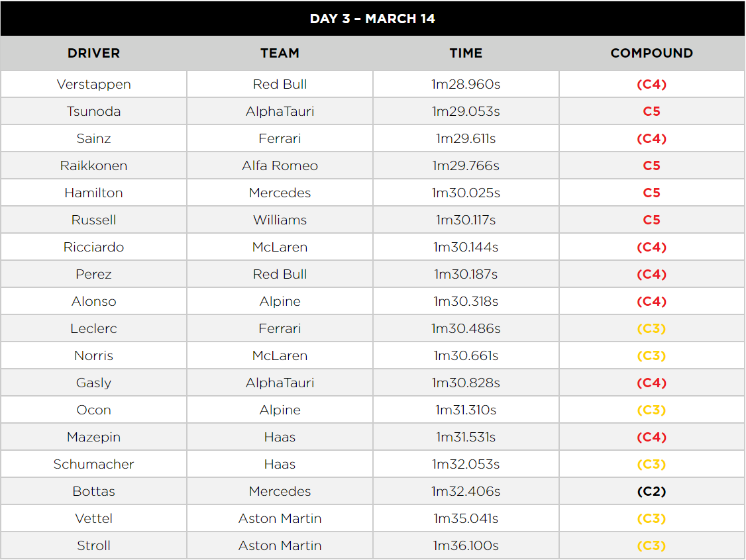Click the TIME column header
The image size is (746, 560).
pyautogui.click(x=466, y=53)
